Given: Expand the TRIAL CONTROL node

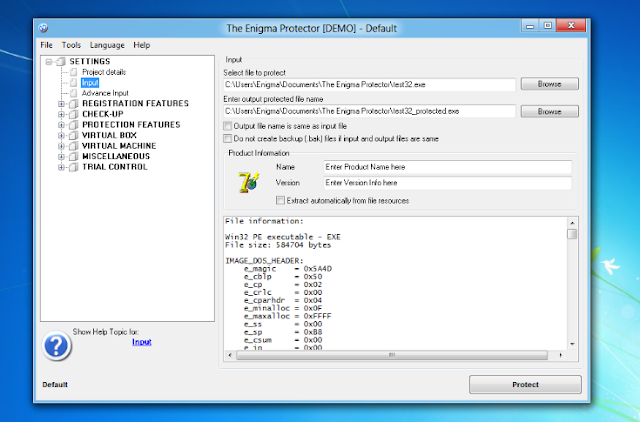Looking at the screenshot, I should (61, 167).
